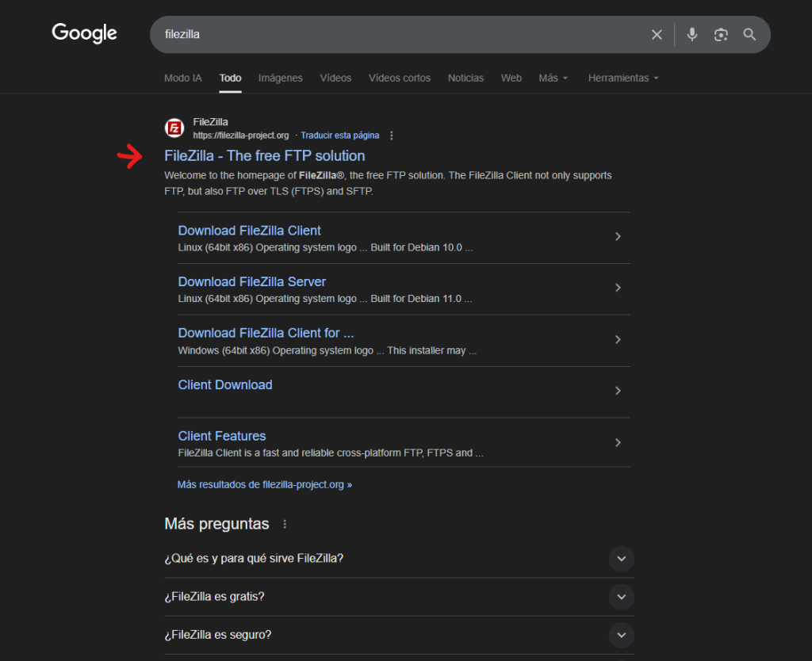Select the Modo IA tab
The width and height of the screenshot is (812, 661).
pyautogui.click(x=182, y=78)
